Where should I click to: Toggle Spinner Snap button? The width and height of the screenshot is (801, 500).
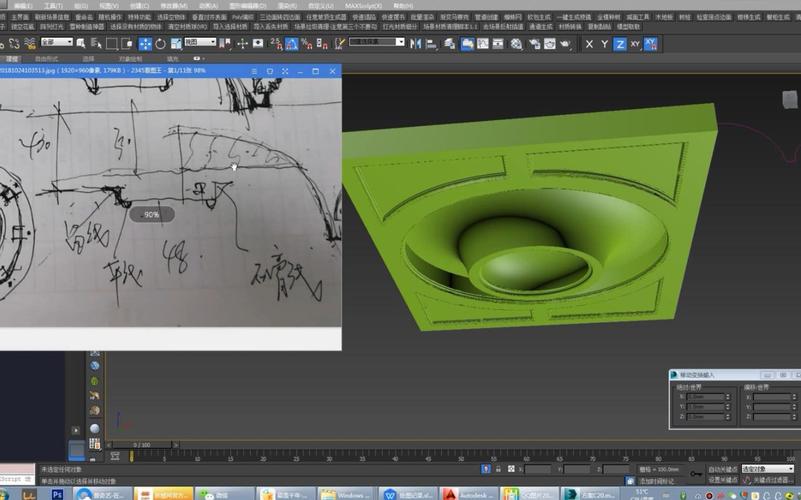tap(322, 44)
